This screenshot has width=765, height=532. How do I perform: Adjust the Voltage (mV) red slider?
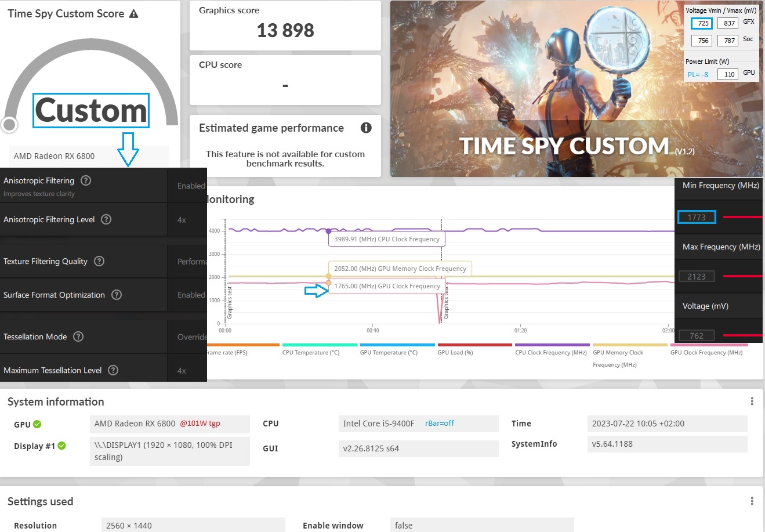[x=743, y=335]
